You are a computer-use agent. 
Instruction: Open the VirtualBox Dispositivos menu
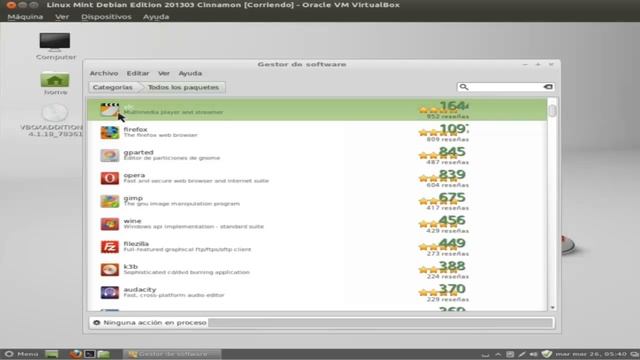click(106, 17)
